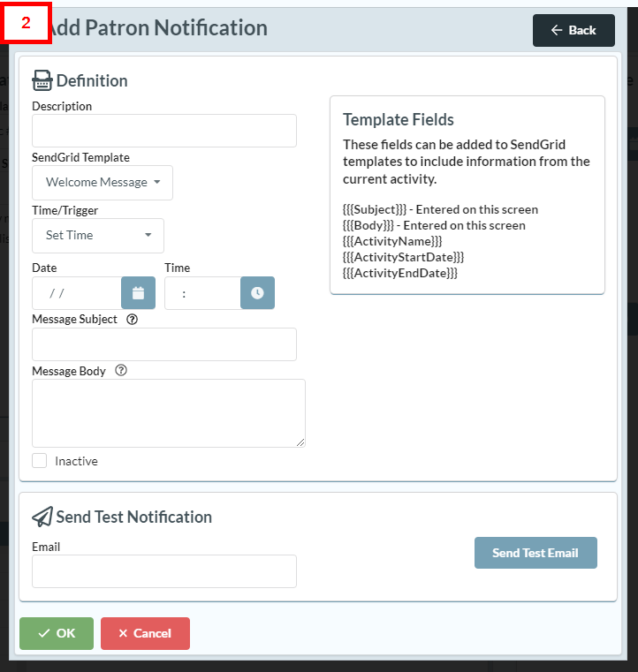Click inside the Message Body textarea
Image resolution: width=638 pixels, height=672 pixels.
pos(168,412)
